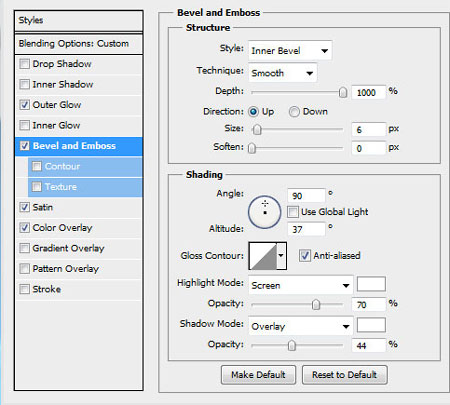
Task: Expand the Highlight Mode Screen dropdown
Action: coord(301,285)
